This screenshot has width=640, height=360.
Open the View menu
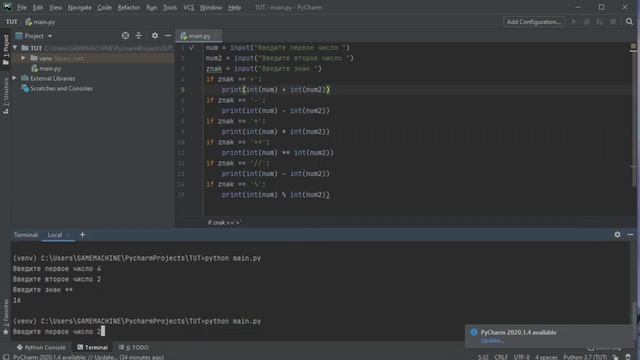(56, 7)
